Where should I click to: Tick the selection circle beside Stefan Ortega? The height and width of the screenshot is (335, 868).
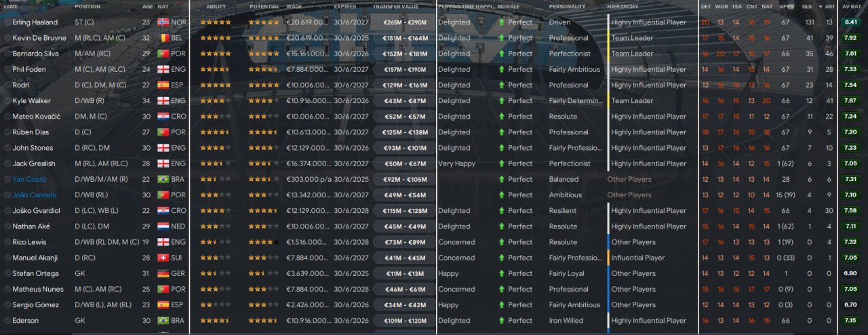(7, 273)
